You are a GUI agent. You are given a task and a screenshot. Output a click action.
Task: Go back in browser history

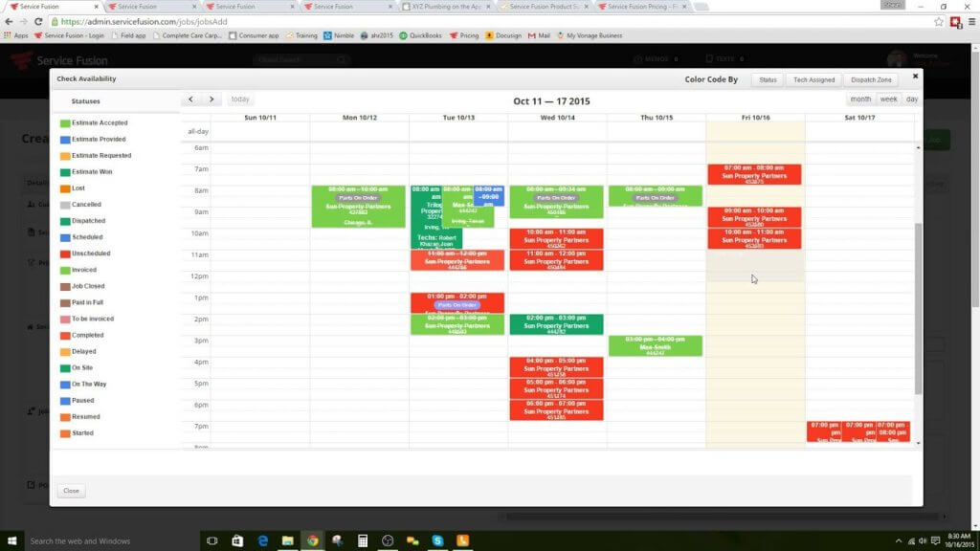coord(9,21)
